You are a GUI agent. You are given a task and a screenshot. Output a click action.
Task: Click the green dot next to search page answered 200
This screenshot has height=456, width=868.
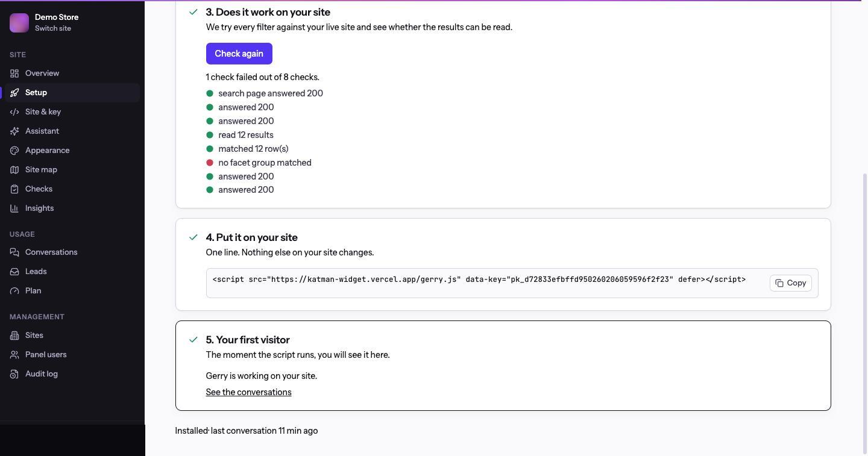click(x=210, y=93)
